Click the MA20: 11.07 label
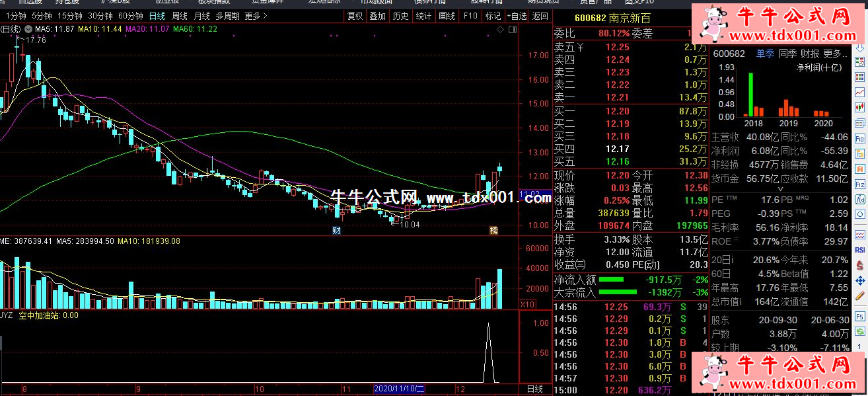868x396 pixels. pyautogui.click(x=147, y=30)
